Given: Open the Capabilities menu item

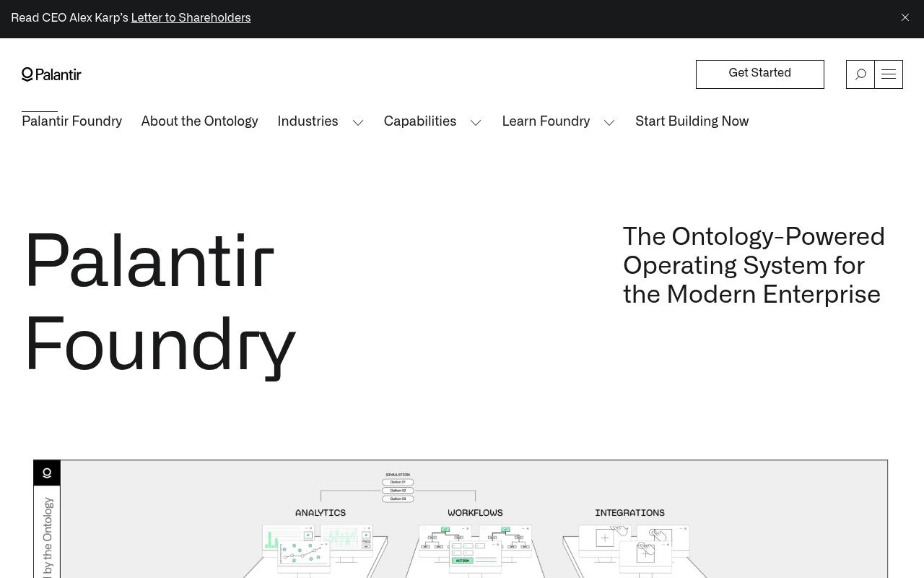Looking at the screenshot, I should (420, 121).
